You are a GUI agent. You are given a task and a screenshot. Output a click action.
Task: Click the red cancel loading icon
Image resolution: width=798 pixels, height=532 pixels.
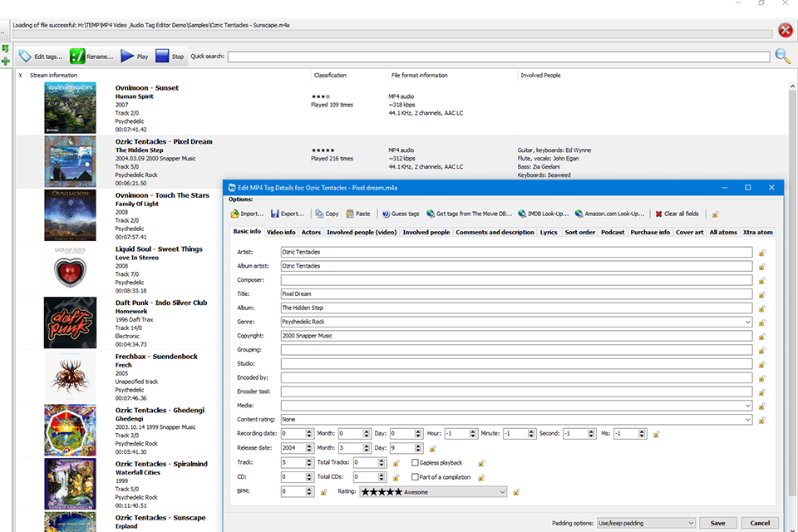point(785,31)
